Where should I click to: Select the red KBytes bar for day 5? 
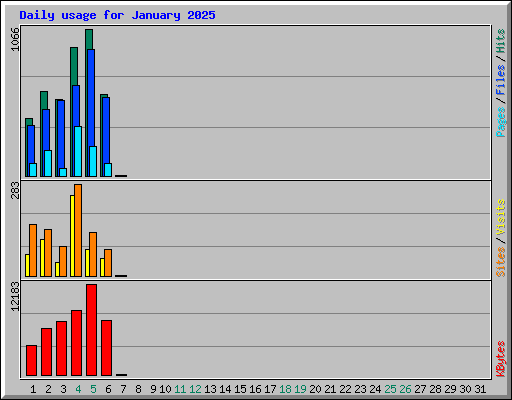click(92, 330)
